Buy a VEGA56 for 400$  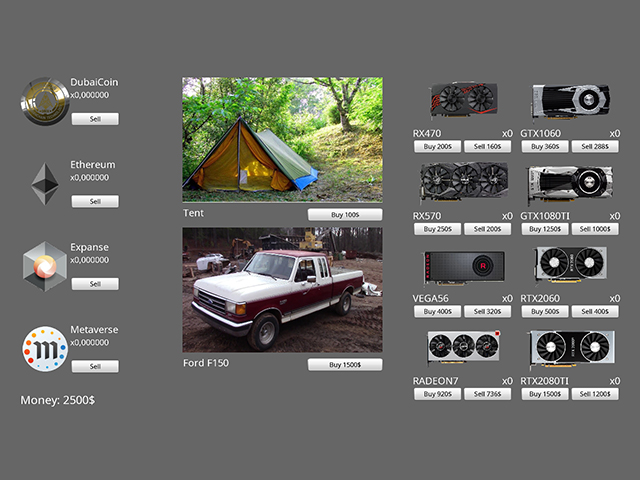pyautogui.click(x=437, y=311)
